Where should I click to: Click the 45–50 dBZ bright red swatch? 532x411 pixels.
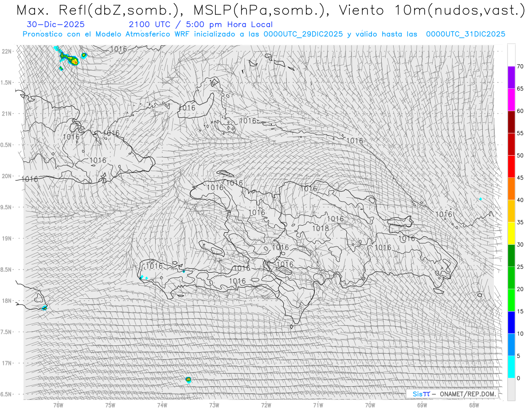[511, 167]
